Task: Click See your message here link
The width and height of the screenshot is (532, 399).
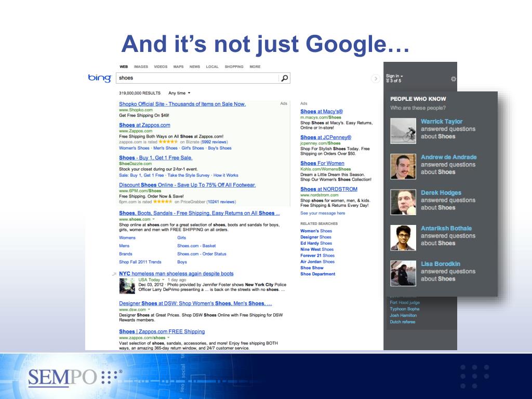Action: coord(323,214)
